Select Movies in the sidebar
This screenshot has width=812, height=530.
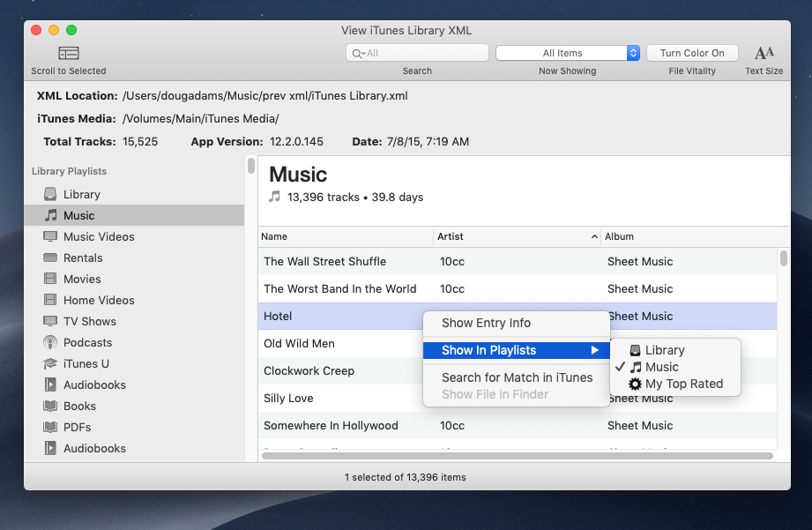click(134, 280)
